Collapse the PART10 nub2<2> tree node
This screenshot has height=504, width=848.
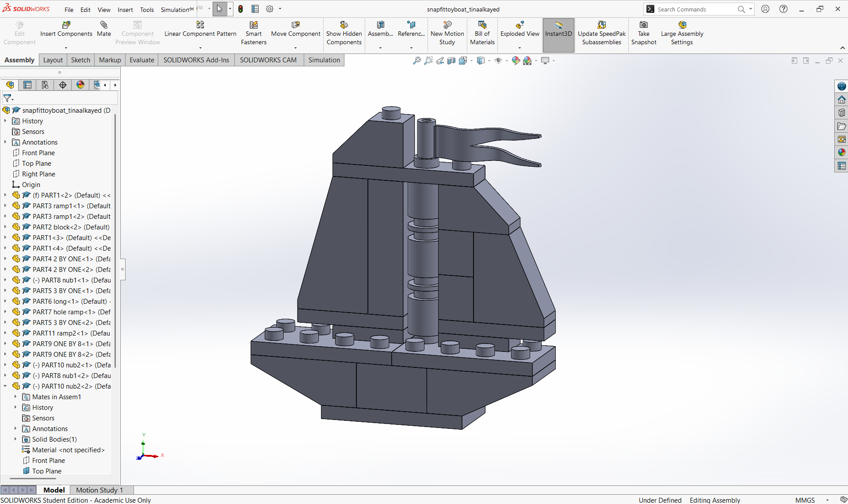coord(5,386)
